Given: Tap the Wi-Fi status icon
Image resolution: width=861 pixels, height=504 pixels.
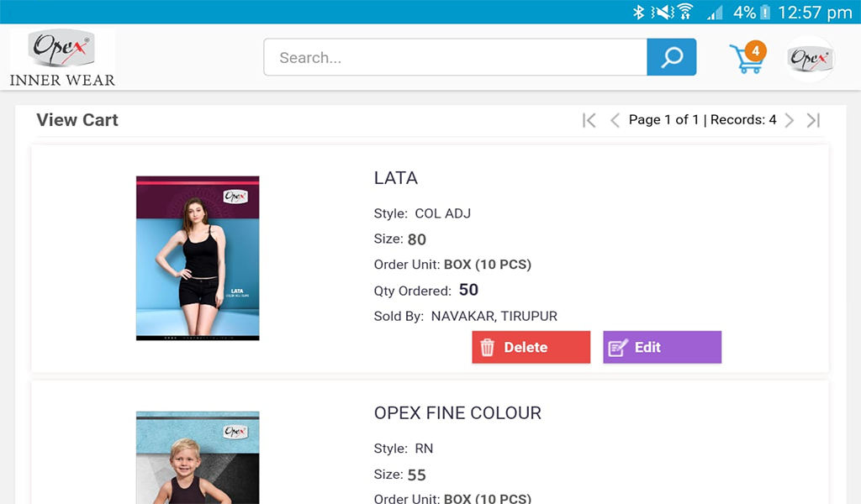Looking at the screenshot, I should pyautogui.click(x=684, y=12).
